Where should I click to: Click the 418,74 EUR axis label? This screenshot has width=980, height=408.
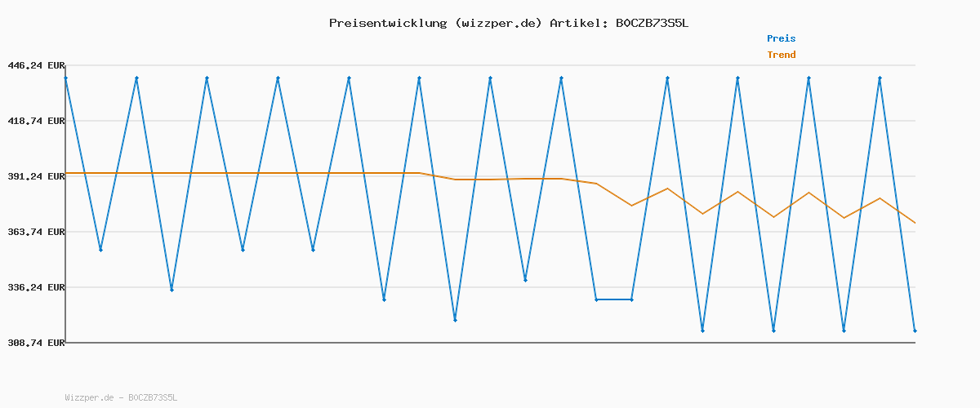point(37,121)
